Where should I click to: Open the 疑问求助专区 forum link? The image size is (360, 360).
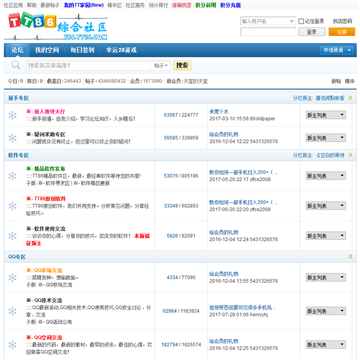click(50, 134)
